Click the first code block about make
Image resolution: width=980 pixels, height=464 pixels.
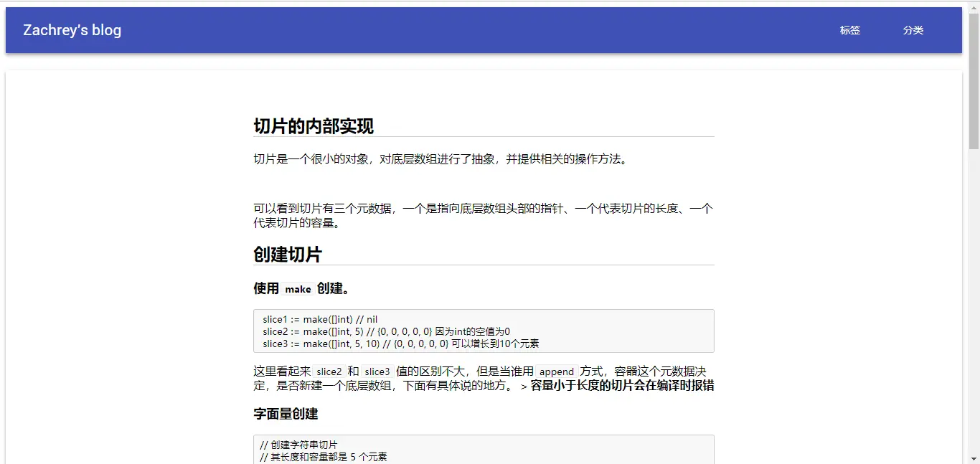pos(484,331)
